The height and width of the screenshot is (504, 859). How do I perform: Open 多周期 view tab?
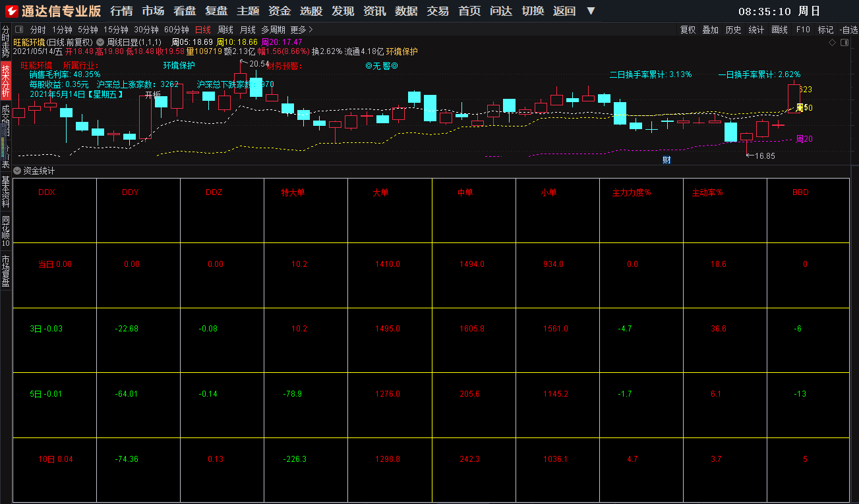coord(273,30)
